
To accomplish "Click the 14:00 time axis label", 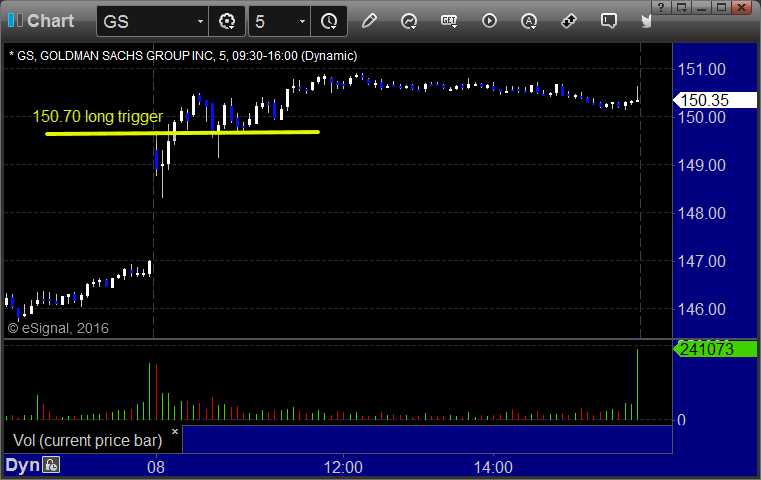I will (493, 467).
